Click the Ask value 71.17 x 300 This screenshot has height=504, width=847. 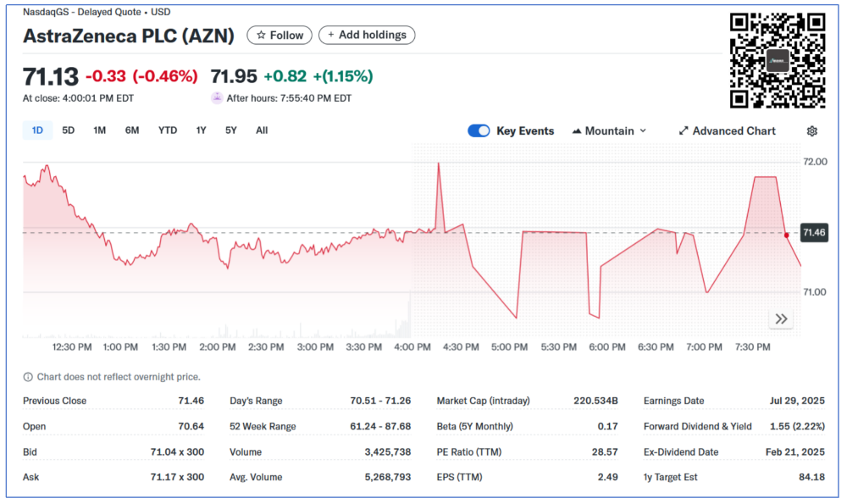pyautogui.click(x=177, y=477)
